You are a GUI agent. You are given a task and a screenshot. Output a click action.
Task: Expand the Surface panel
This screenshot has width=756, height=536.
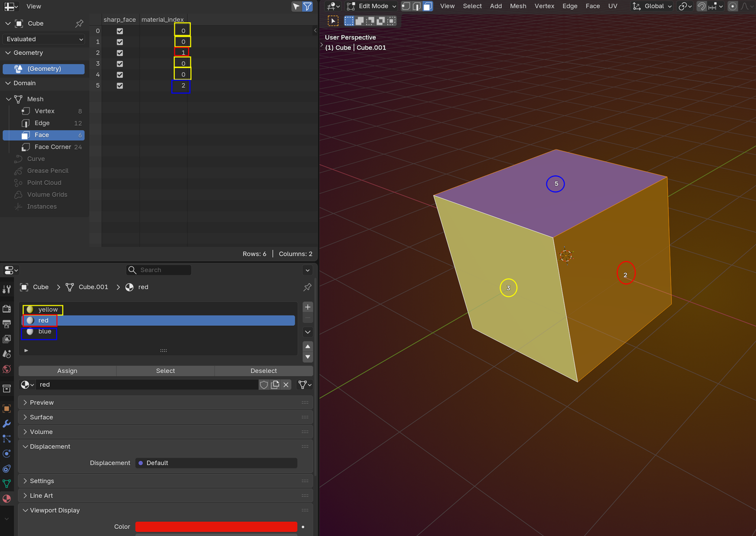click(41, 417)
